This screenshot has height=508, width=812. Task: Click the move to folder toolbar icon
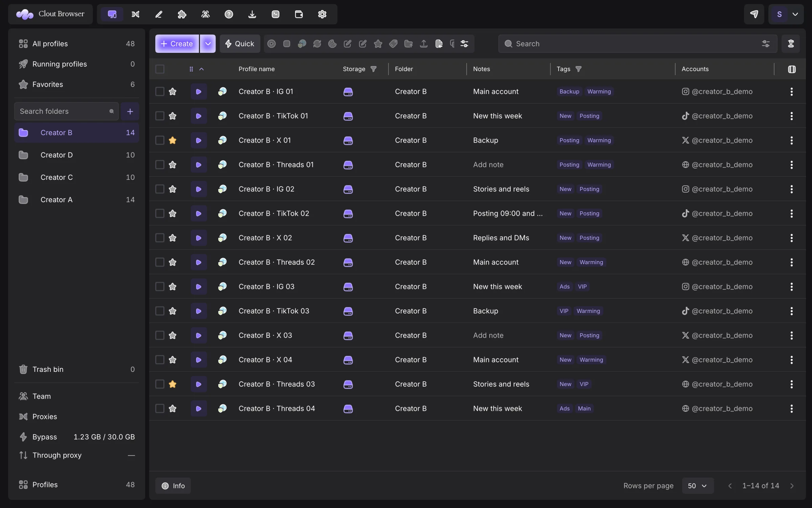(408, 44)
